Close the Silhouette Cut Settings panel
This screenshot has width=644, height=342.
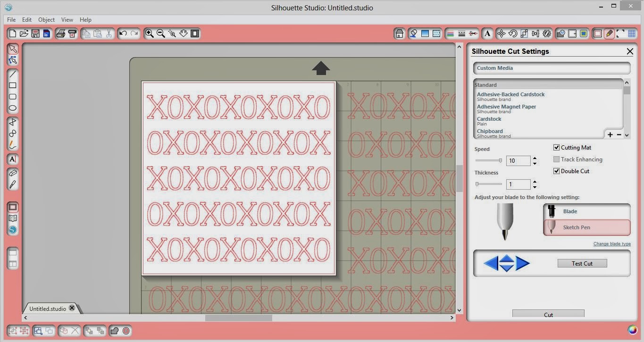coord(630,51)
